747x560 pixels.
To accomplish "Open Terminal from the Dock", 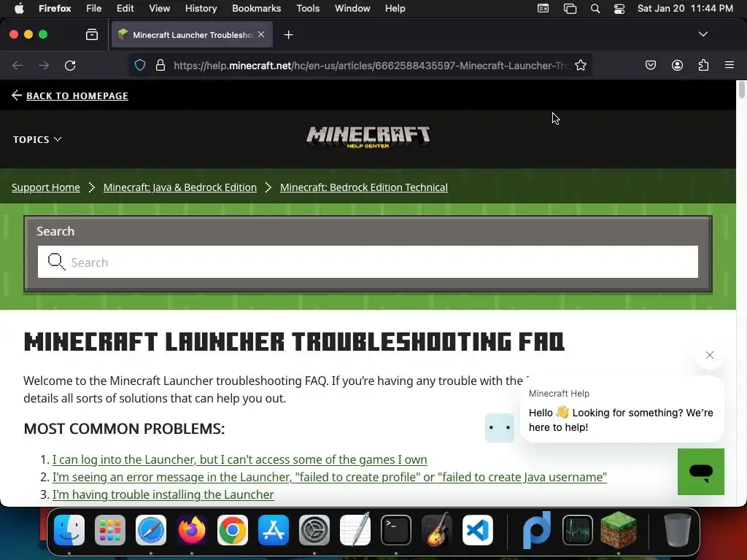I will [396, 530].
